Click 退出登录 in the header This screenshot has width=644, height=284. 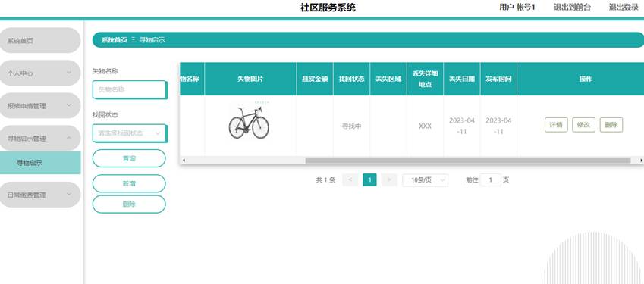pyautogui.click(x=624, y=7)
